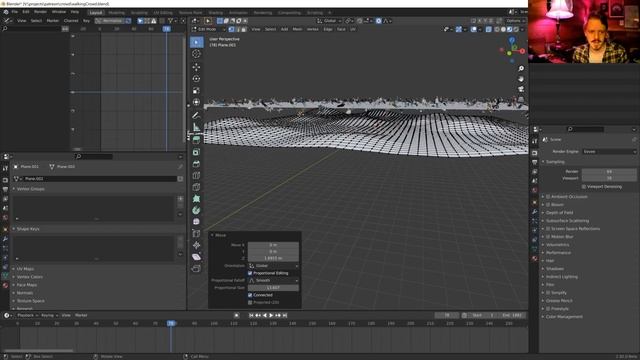Open the File menu
Viewport: 640px width, 360px height.
(15, 12)
